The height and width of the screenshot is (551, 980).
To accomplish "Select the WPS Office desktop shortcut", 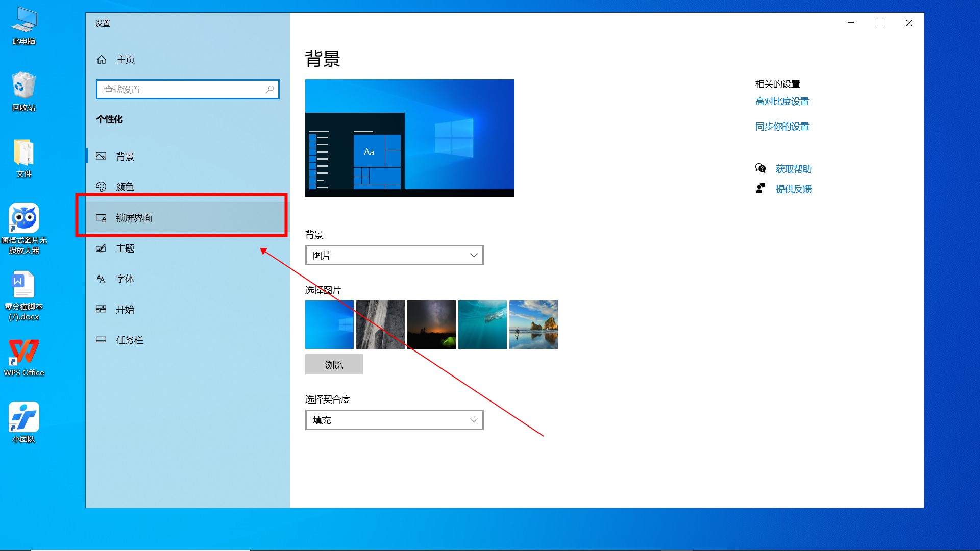I will point(24,358).
